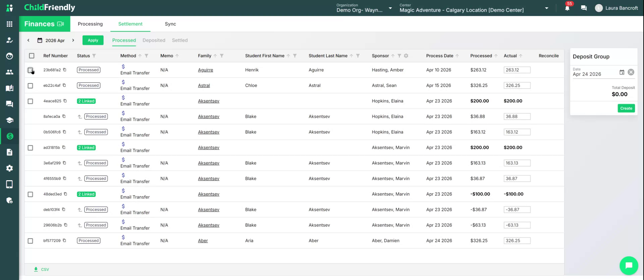Switch to the Settlement tab
Screen dimensions: 644x280
tap(130, 24)
